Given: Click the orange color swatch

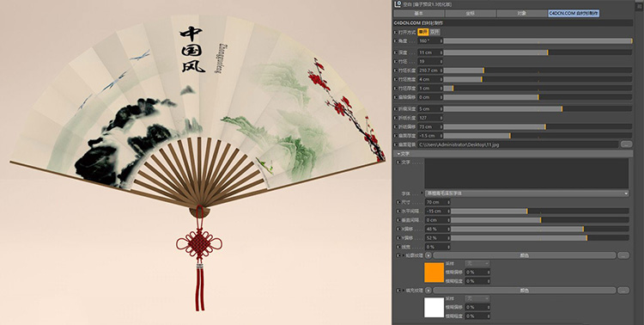Looking at the screenshot, I should pyautogui.click(x=434, y=273).
